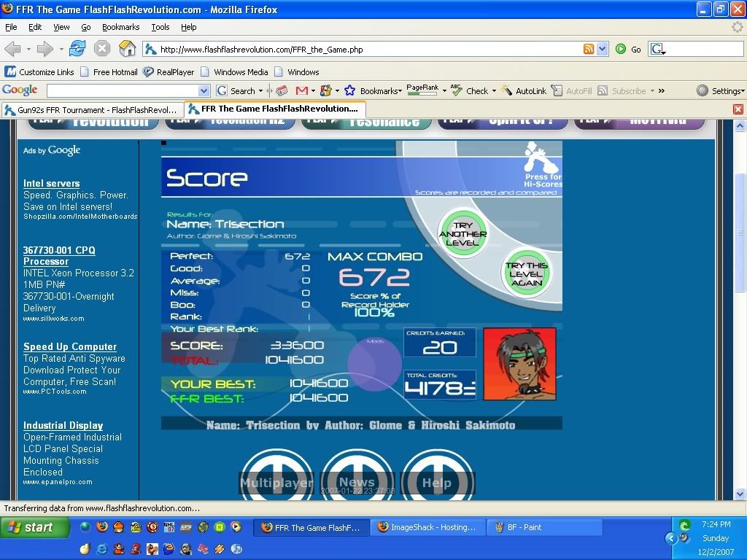Click the RSS feed icon in address bar
The height and width of the screenshot is (560, 747).
(x=589, y=49)
